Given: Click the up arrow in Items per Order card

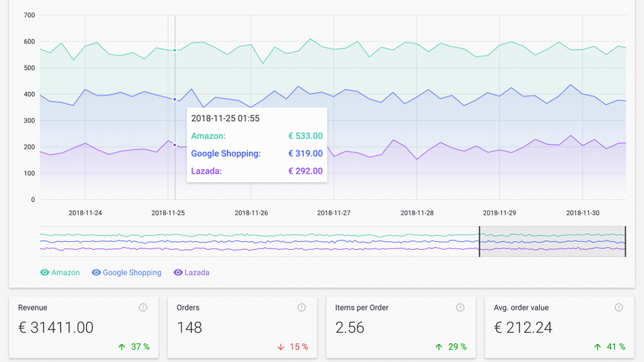Looking at the screenshot, I should pyautogui.click(x=438, y=347).
